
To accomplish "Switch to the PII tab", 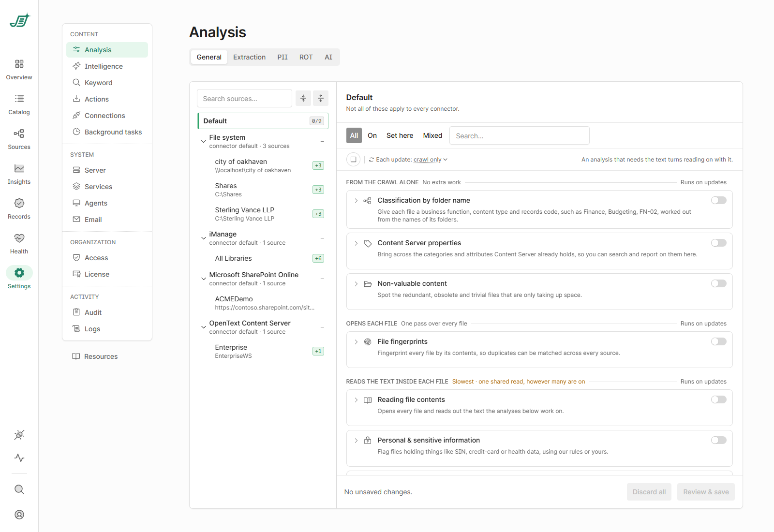I will tap(283, 57).
